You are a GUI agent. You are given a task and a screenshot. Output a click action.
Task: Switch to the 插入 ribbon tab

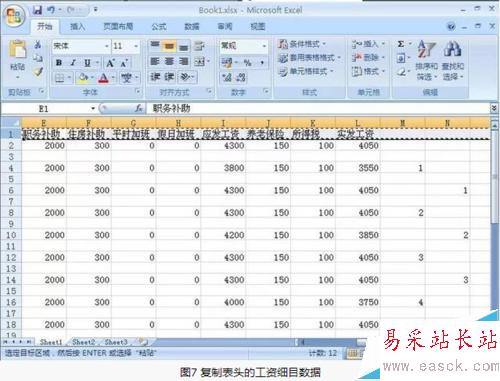[x=77, y=26]
